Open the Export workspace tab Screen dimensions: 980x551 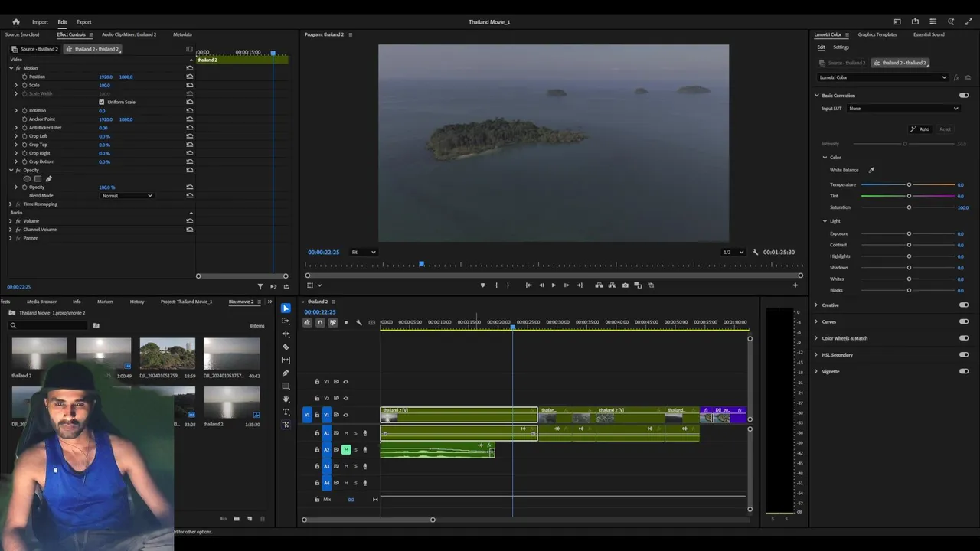83,22
